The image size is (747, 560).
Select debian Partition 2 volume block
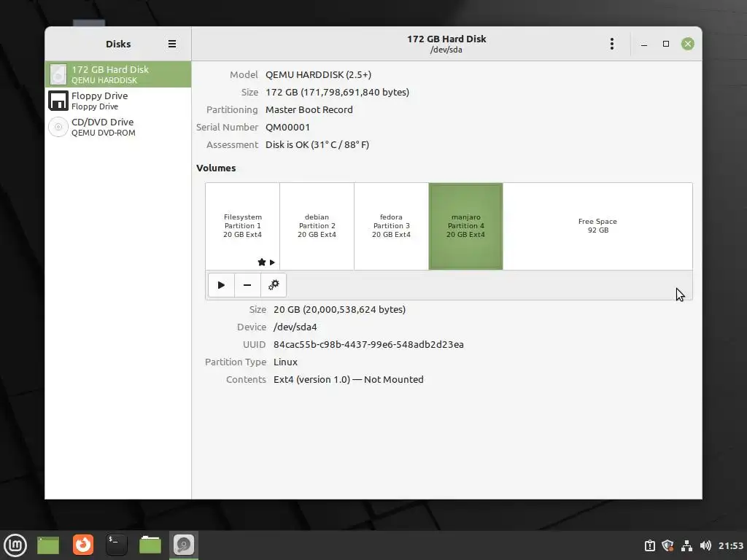[317, 226]
